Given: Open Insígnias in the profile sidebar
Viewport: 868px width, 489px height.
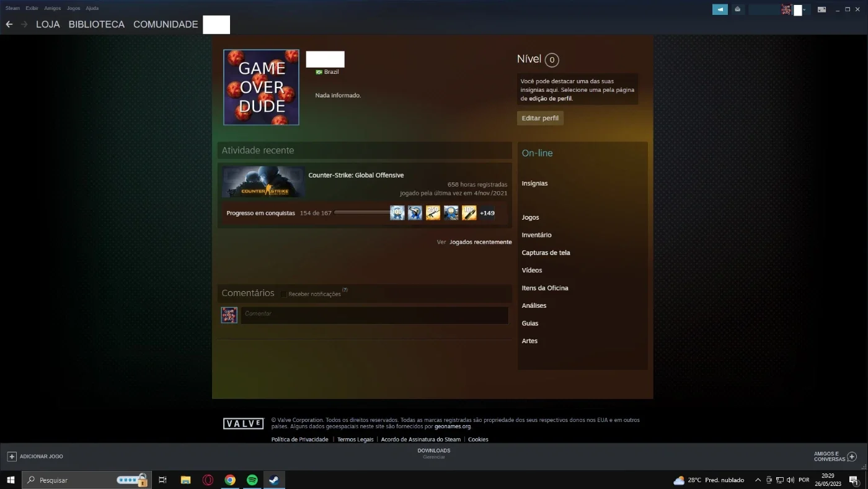Looking at the screenshot, I should coord(534,184).
